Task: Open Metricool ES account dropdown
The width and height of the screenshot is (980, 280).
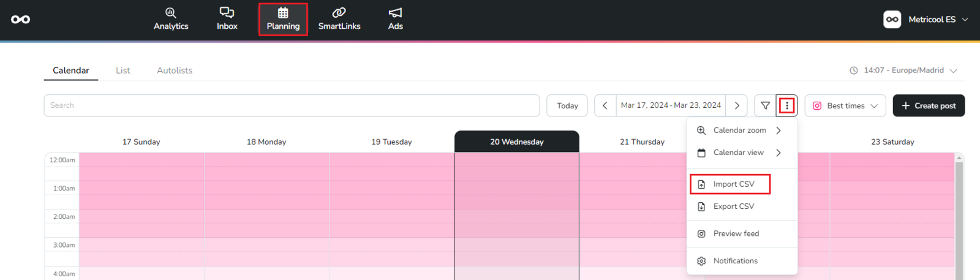Action: (925, 20)
